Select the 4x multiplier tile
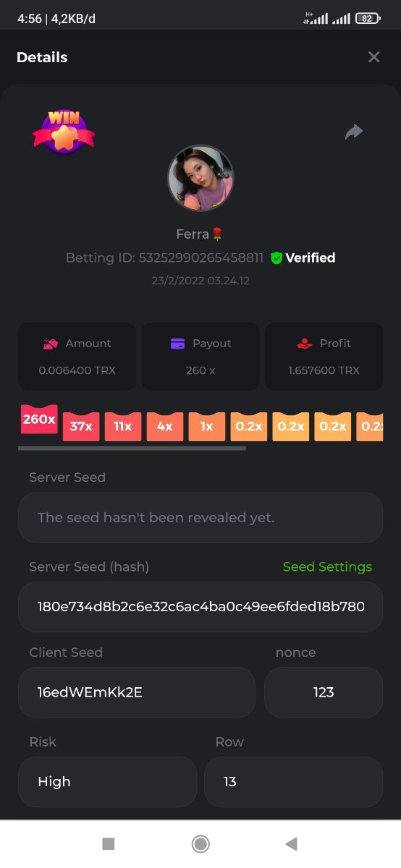The image size is (401, 868). 165,427
